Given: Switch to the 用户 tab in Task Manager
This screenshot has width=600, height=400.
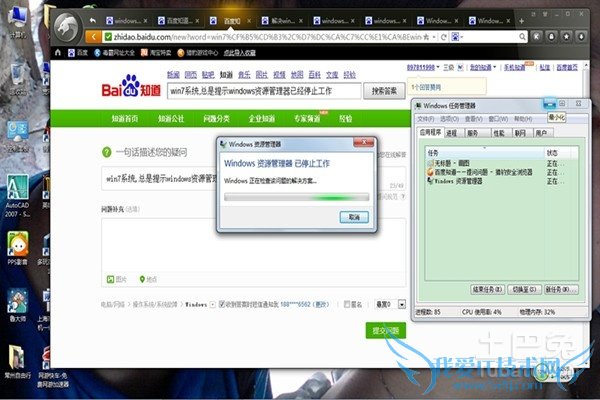Looking at the screenshot, I should point(541,133).
